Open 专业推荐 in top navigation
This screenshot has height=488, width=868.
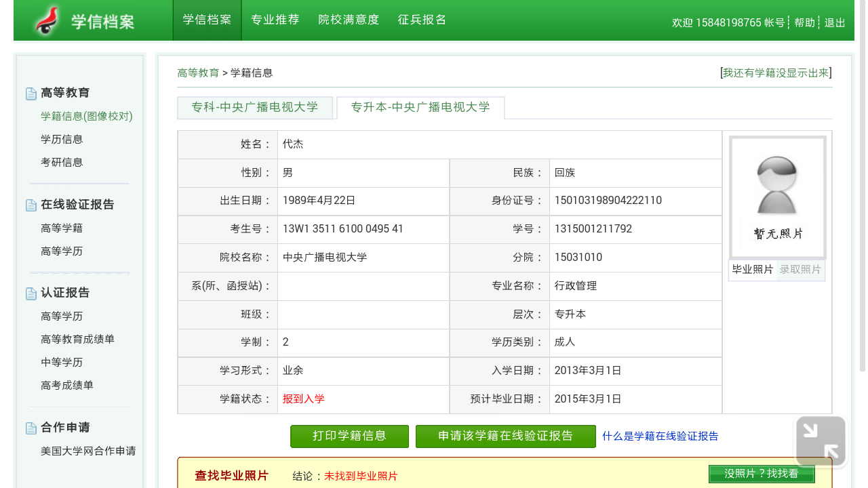tap(275, 20)
